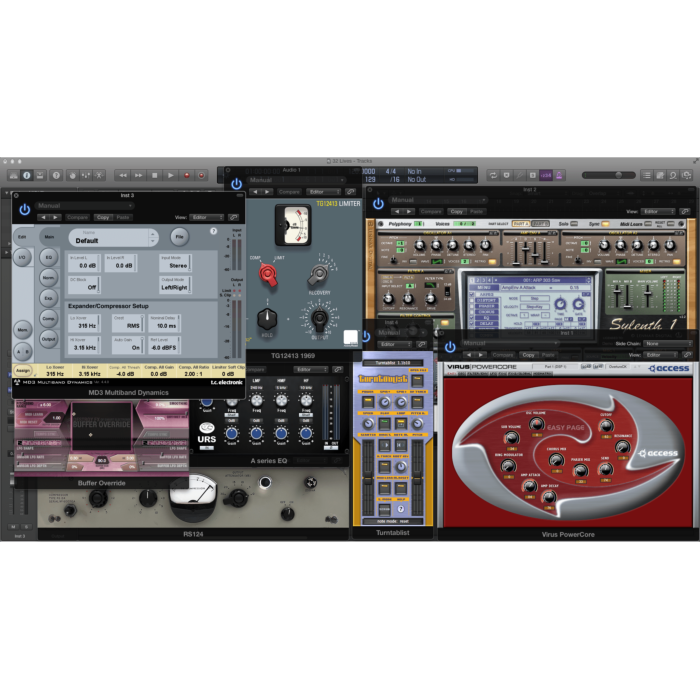Click the A/B compare button in MD3
The height and width of the screenshot is (700, 700).
pos(22,351)
